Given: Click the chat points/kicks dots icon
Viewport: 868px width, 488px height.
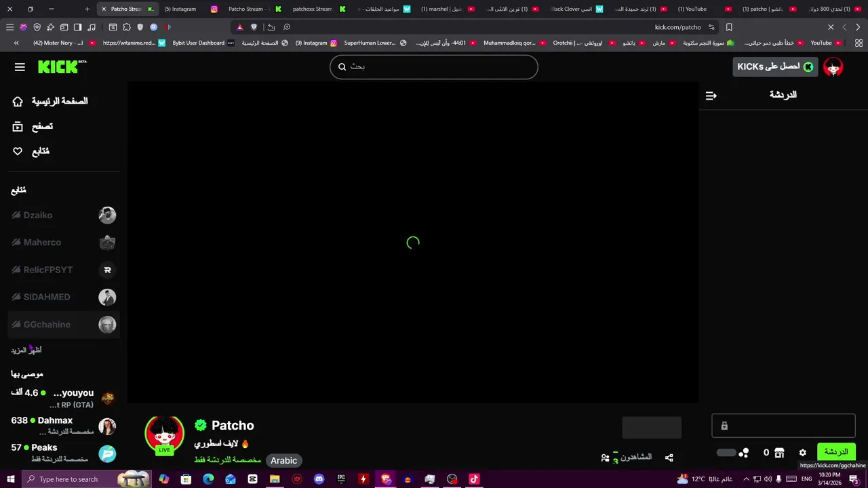Looking at the screenshot, I should pyautogui.click(x=744, y=453).
